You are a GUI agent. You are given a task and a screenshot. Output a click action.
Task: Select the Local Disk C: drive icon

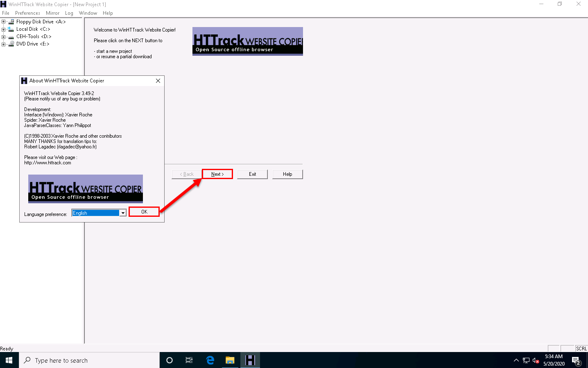click(11, 29)
